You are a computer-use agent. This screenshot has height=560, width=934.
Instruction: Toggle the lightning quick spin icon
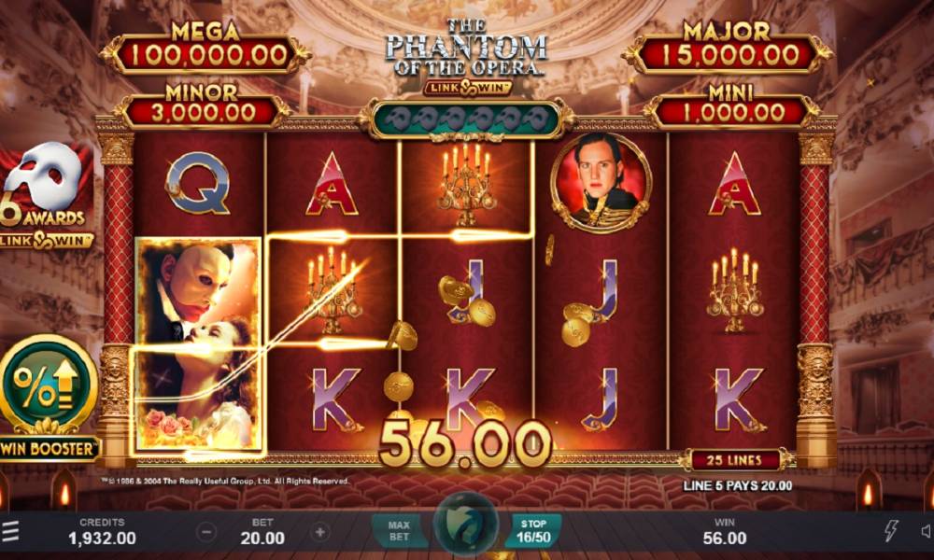pyautogui.click(x=891, y=529)
